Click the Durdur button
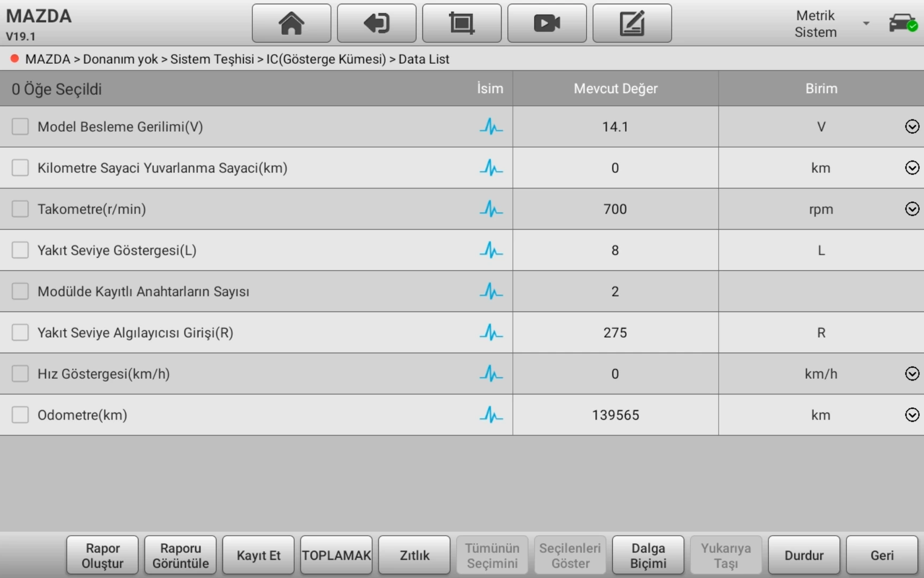The height and width of the screenshot is (578, 924). [804, 556]
